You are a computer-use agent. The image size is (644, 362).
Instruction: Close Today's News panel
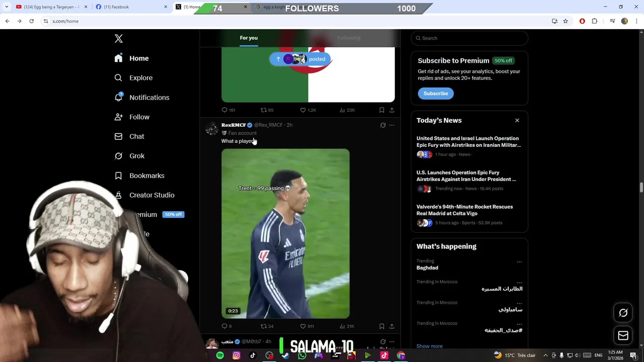pos(517,121)
